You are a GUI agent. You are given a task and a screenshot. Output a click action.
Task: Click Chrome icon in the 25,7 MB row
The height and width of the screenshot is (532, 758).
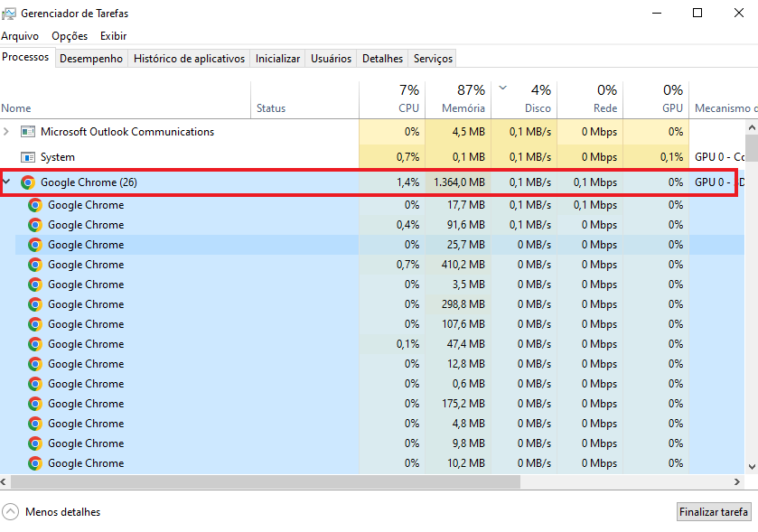[35, 245]
